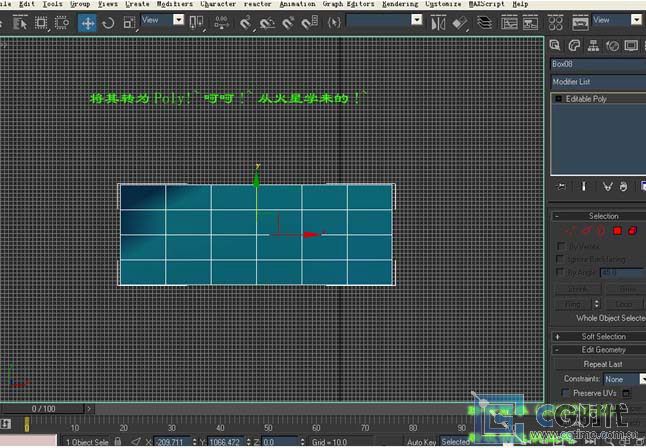The height and width of the screenshot is (448, 646).
Task: Toggle the By Vertex checkbox
Action: (x=561, y=246)
